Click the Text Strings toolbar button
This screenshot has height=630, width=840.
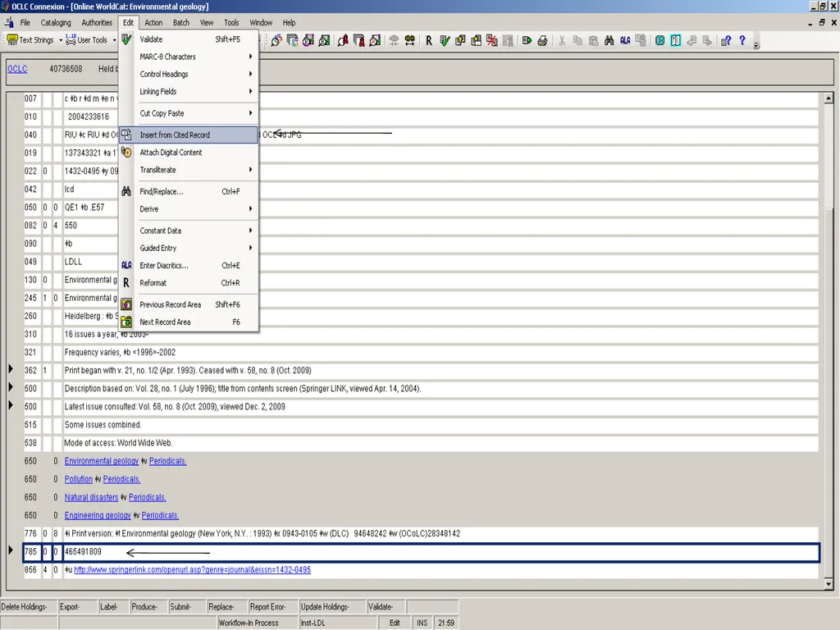30,39
